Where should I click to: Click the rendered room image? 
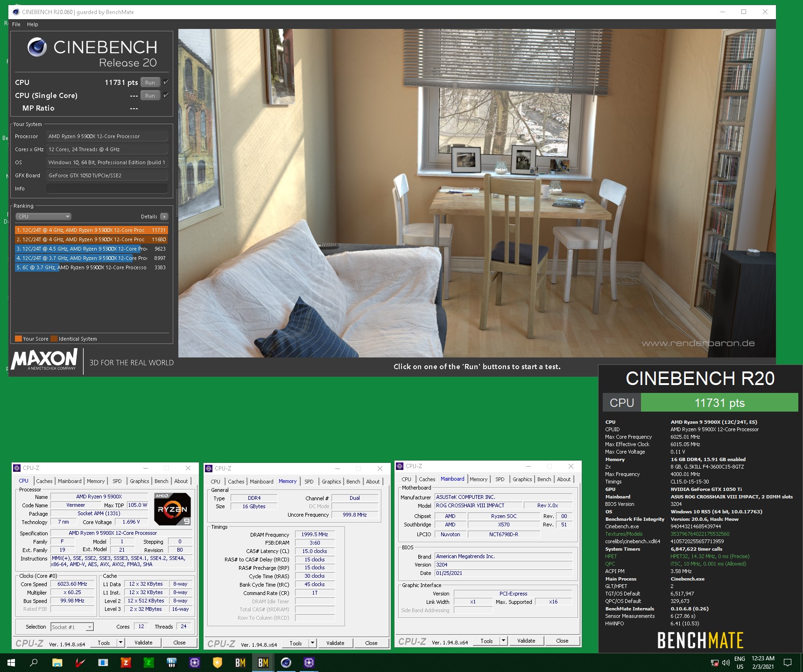[x=477, y=193]
